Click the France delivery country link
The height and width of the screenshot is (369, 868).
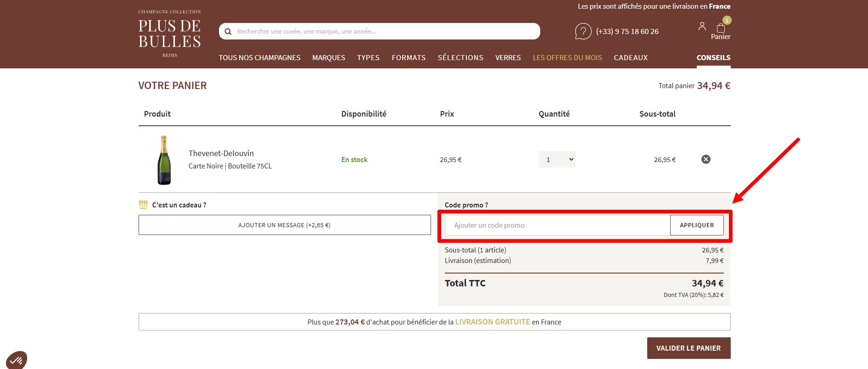(720, 6)
